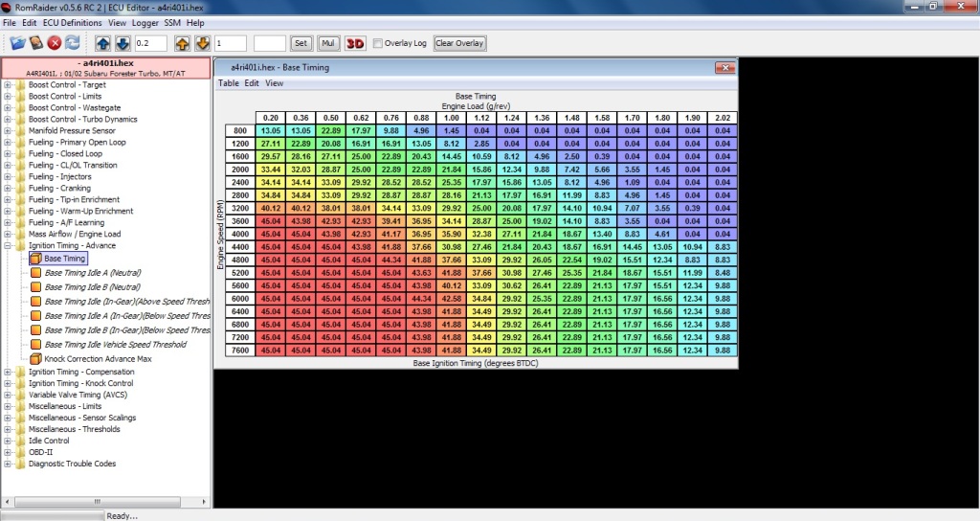Click the Refresh ROM arrows icon
The height and width of the screenshot is (521, 980).
[74, 43]
